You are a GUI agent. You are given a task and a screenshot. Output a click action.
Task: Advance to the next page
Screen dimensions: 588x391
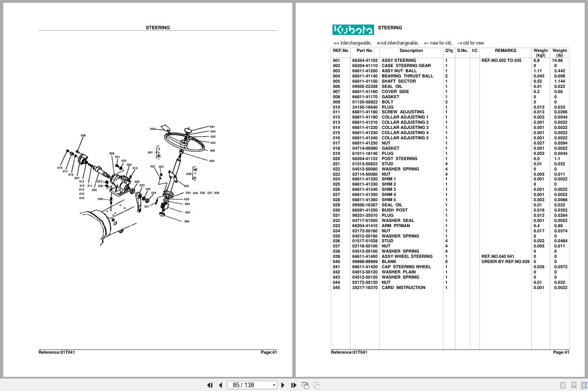pos(282,385)
